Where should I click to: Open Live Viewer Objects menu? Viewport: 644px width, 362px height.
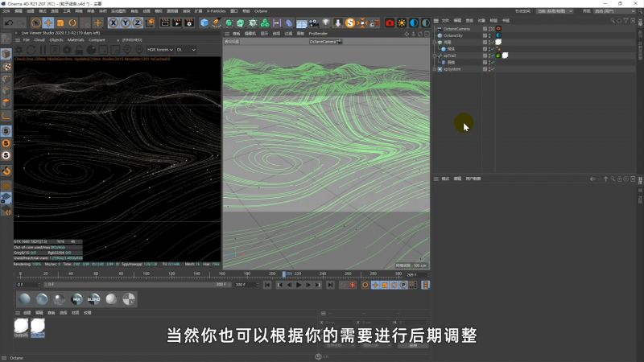56,39
